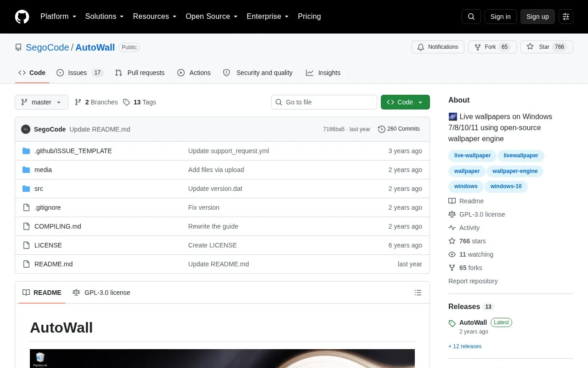Open the master branch selector
The width and height of the screenshot is (588, 368).
[x=41, y=102]
